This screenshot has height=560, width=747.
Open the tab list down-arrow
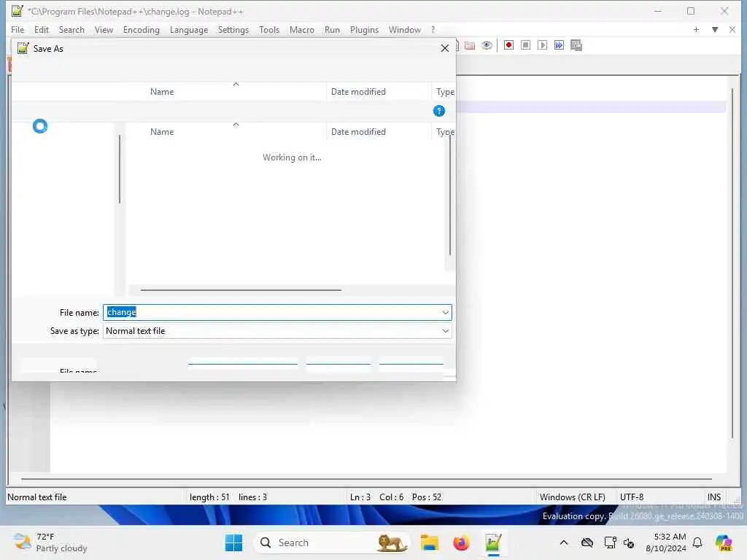[x=715, y=29]
